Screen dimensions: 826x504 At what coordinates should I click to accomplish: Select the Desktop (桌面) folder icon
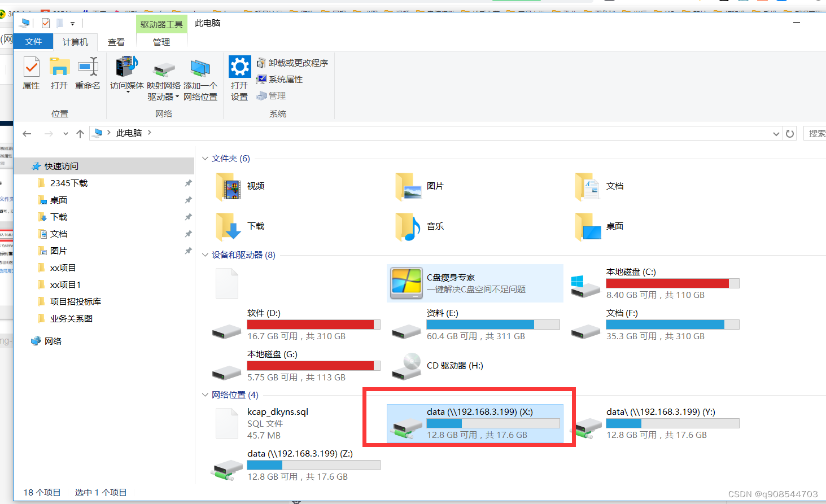click(x=587, y=227)
